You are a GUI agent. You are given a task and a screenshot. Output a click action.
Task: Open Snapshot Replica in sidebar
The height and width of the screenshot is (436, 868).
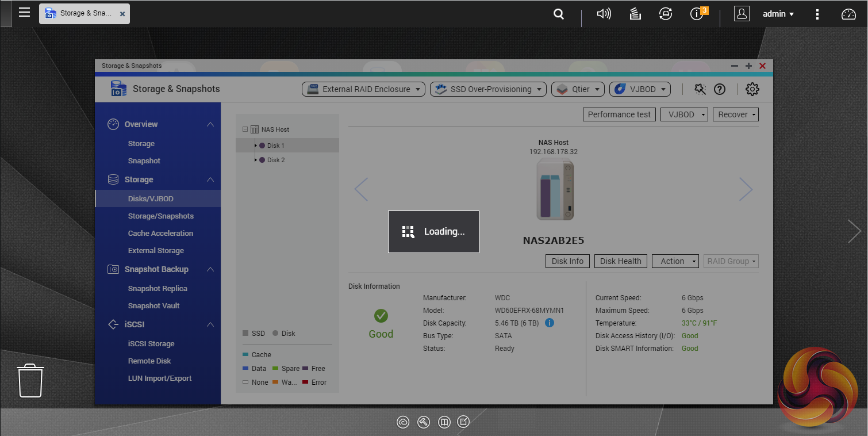pos(158,288)
